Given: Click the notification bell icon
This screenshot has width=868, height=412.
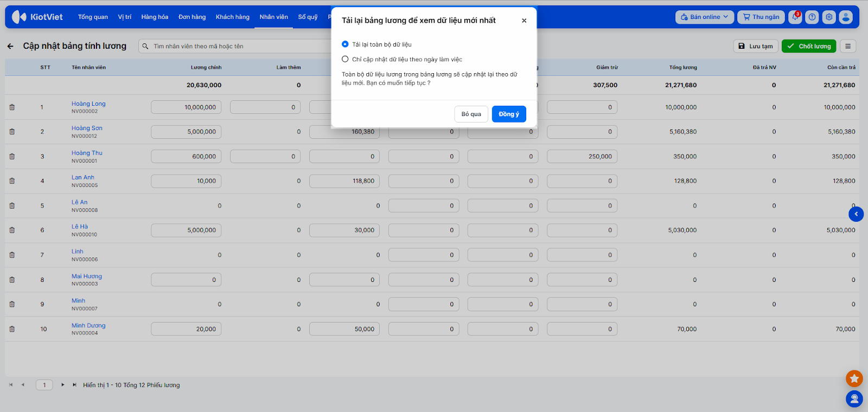Looking at the screenshot, I should (795, 17).
